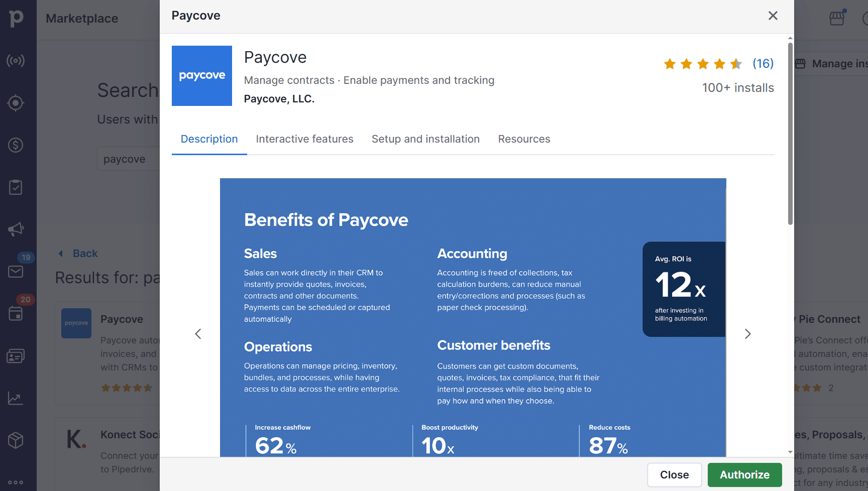
Task: Select the Products cube icon
Action: point(16,440)
